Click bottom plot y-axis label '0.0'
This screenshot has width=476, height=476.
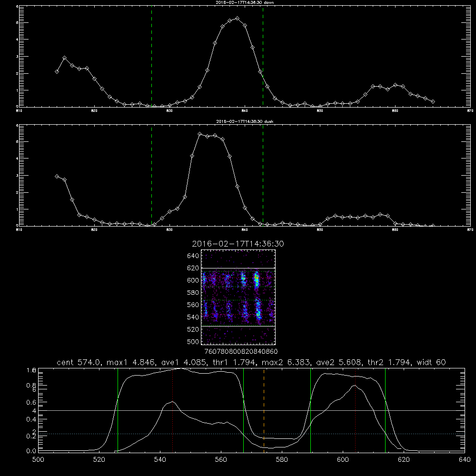(31, 451)
